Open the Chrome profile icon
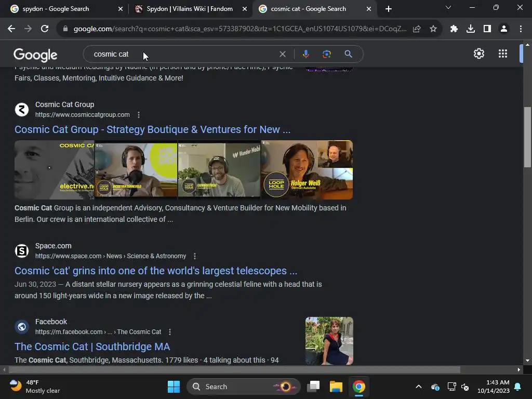Screen dimensions: 532x399 coord(504,29)
